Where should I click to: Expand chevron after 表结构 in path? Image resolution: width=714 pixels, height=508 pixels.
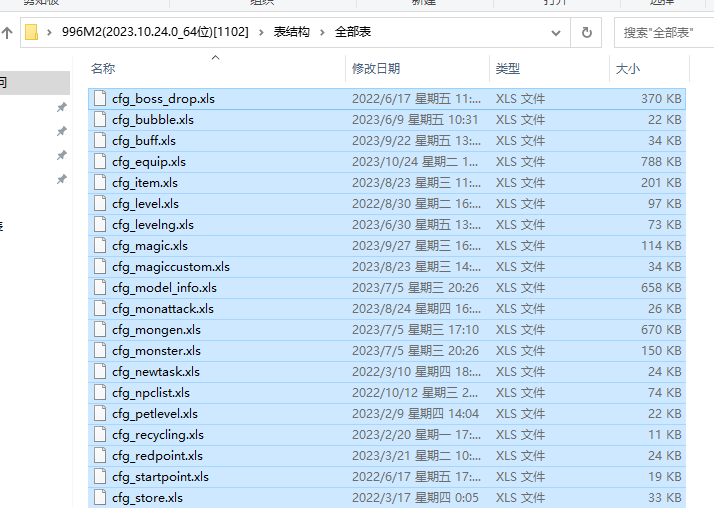[322, 32]
